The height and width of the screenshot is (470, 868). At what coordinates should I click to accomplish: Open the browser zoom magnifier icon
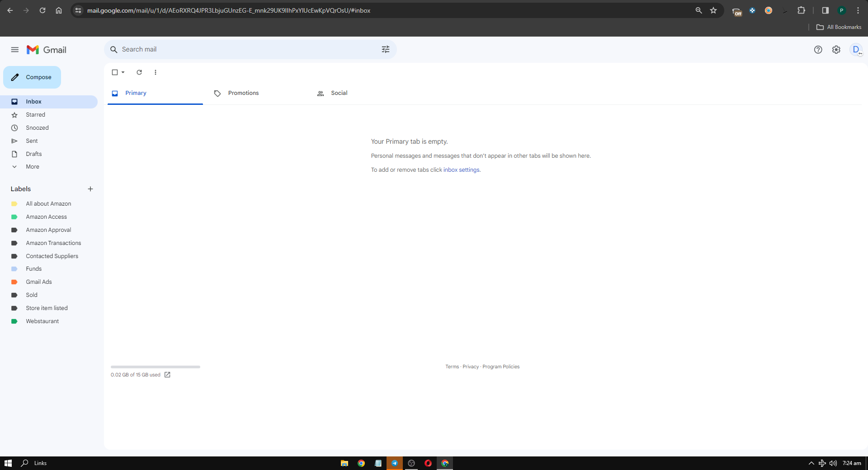point(698,10)
